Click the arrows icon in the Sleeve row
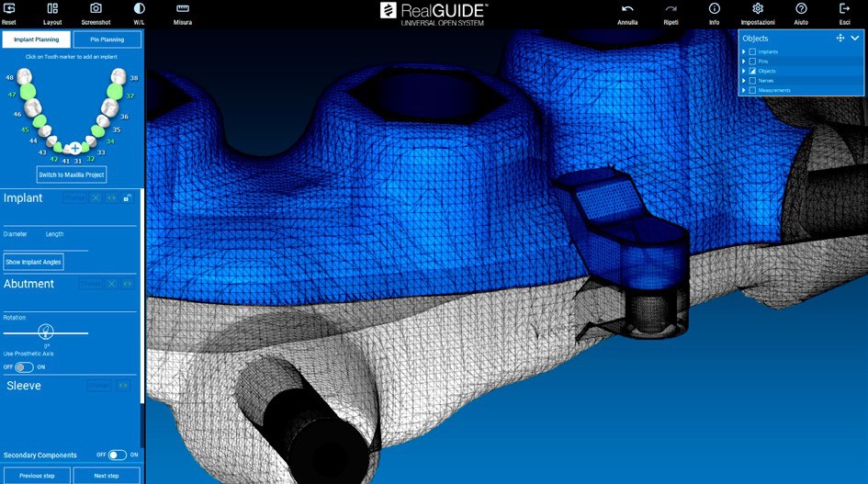The width and height of the screenshot is (868, 484). pos(123,386)
